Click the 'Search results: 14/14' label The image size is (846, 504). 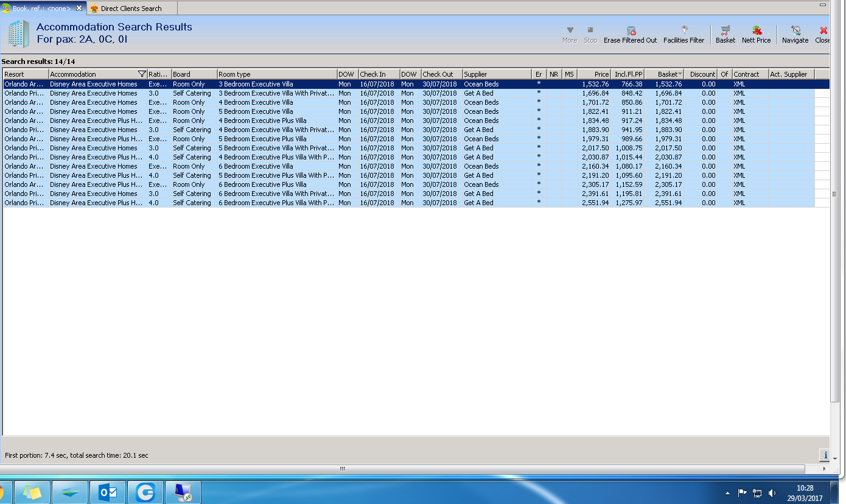pos(38,61)
